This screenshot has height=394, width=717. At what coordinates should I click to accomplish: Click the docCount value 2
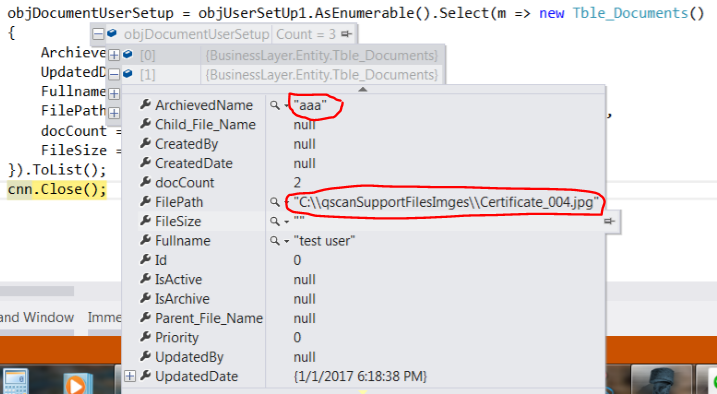(297, 183)
